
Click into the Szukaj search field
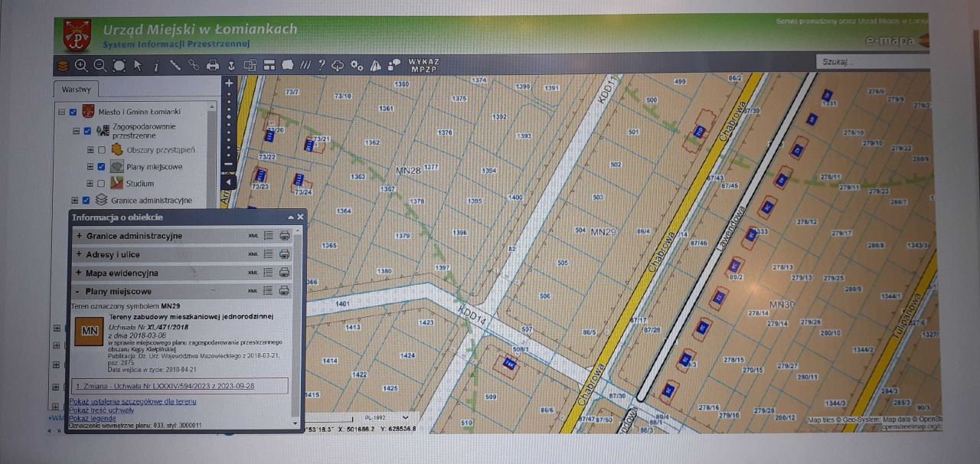pyautogui.click(x=871, y=61)
